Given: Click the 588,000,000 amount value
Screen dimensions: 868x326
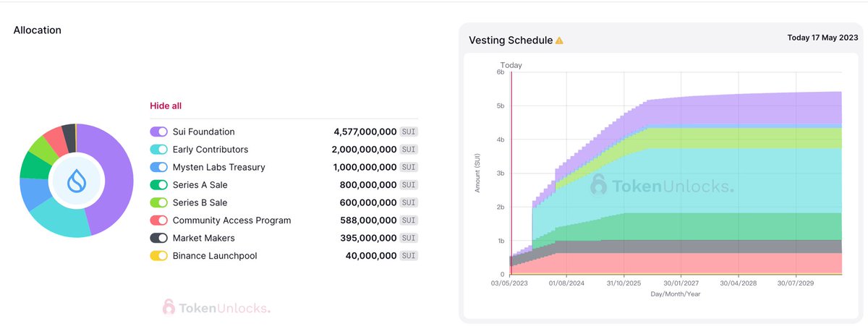Looking at the screenshot, I should [368, 220].
